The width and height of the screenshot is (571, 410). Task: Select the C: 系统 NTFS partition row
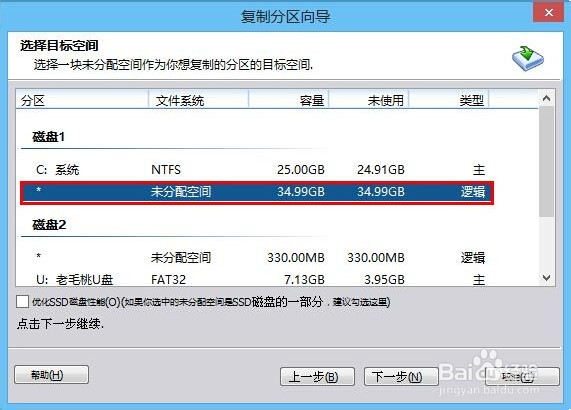257,170
